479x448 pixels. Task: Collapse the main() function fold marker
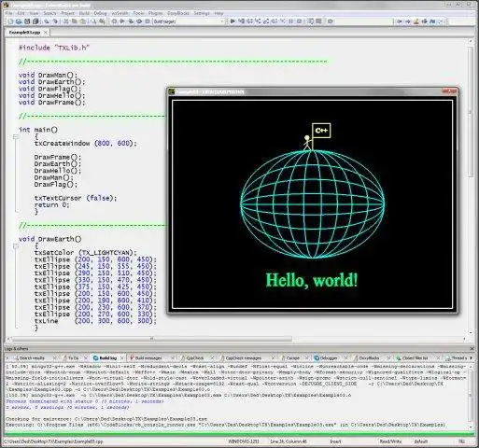(16, 136)
